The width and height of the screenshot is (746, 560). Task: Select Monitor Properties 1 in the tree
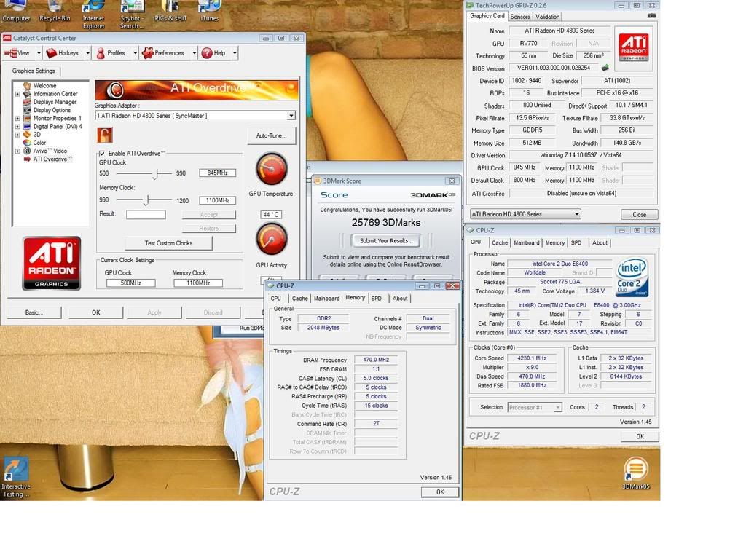click(x=57, y=118)
